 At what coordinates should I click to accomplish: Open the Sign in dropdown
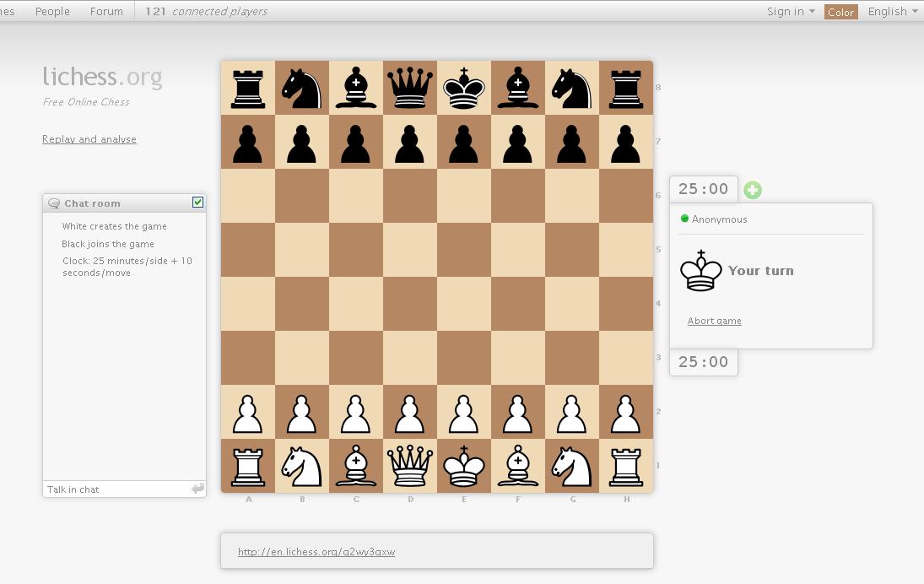[790, 11]
